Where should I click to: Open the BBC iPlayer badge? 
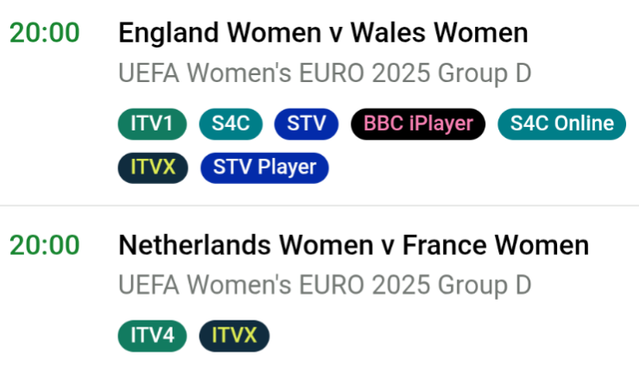[418, 124]
